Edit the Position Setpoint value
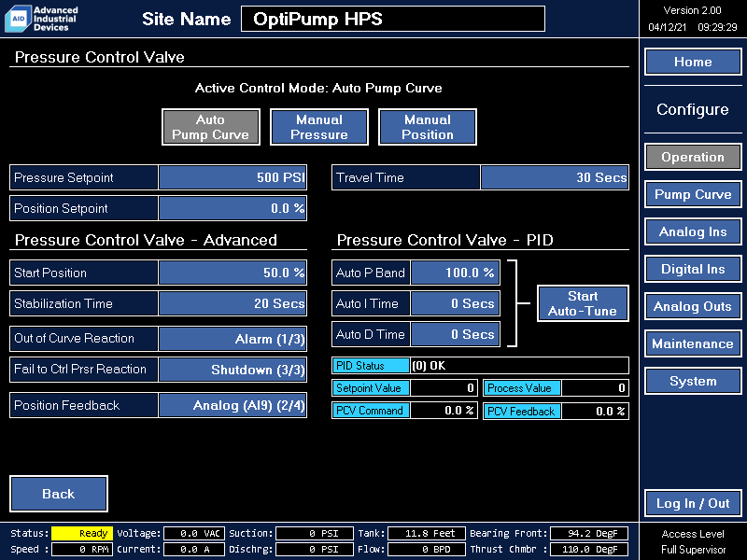Viewport: 747px width, 560px height. point(233,208)
